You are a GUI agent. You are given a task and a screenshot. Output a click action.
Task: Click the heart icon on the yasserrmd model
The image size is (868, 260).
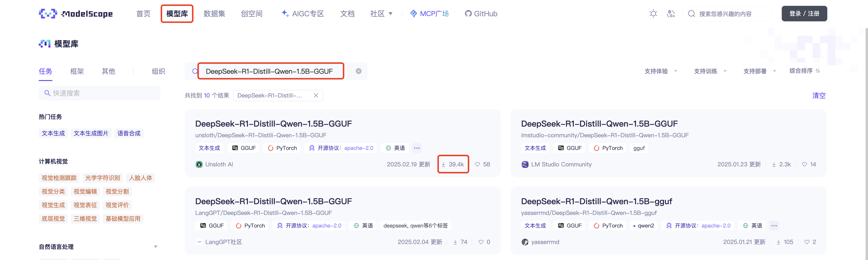pyautogui.click(x=807, y=242)
